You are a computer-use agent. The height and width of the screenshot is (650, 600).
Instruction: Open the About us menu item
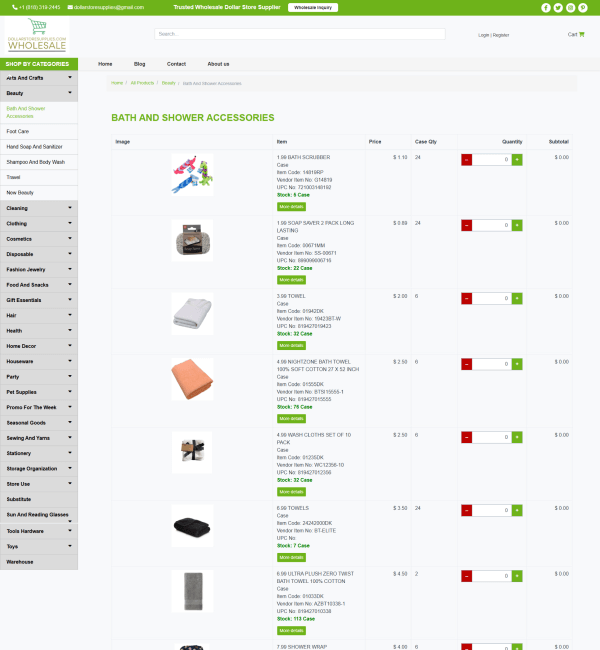(218, 64)
